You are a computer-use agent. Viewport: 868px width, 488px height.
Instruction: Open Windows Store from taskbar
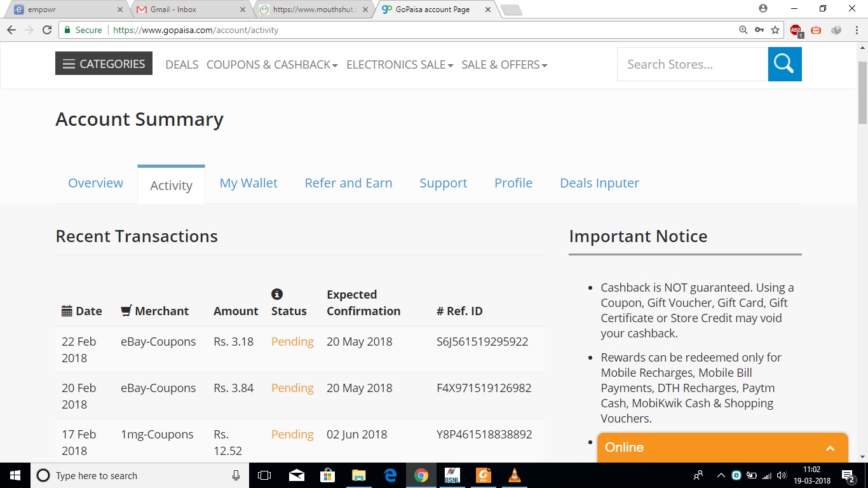tap(327, 475)
